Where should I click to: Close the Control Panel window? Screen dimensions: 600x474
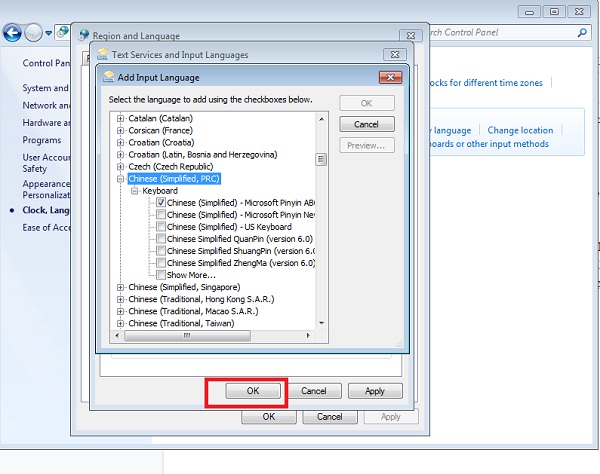(579, 12)
